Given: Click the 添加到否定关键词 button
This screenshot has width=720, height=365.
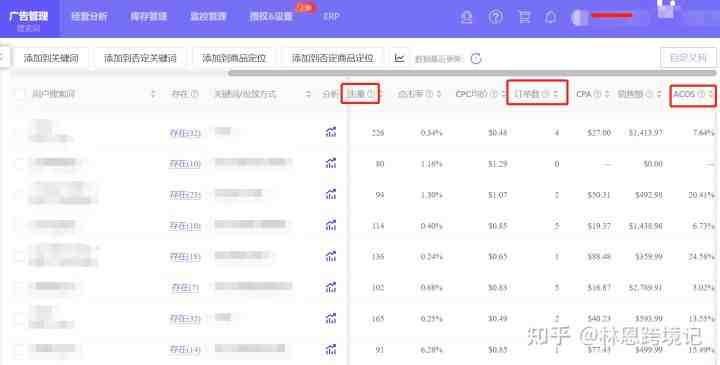Looking at the screenshot, I should tap(140, 58).
